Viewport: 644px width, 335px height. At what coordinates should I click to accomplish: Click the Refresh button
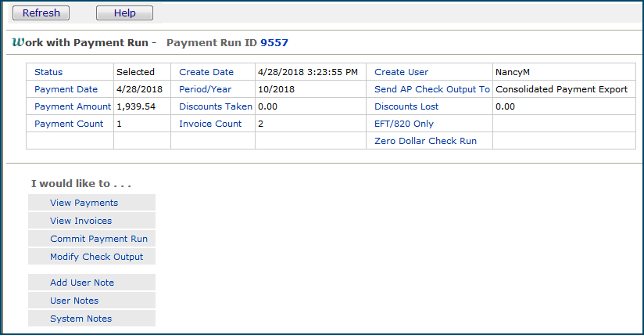point(41,13)
